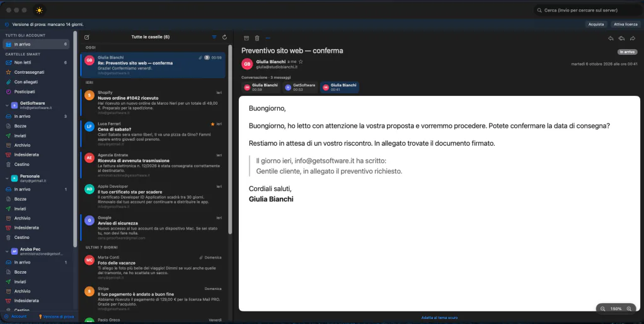
Task: Open Agenzia Entrate Ricevuta di avvenuta trasmissione
Action: click(153, 165)
